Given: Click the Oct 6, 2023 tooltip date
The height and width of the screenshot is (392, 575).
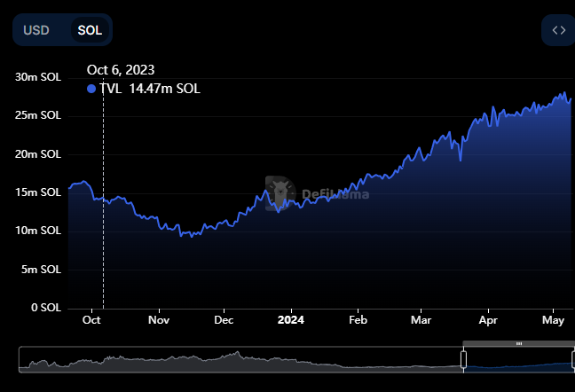Looking at the screenshot, I should (x=121, y=70).
